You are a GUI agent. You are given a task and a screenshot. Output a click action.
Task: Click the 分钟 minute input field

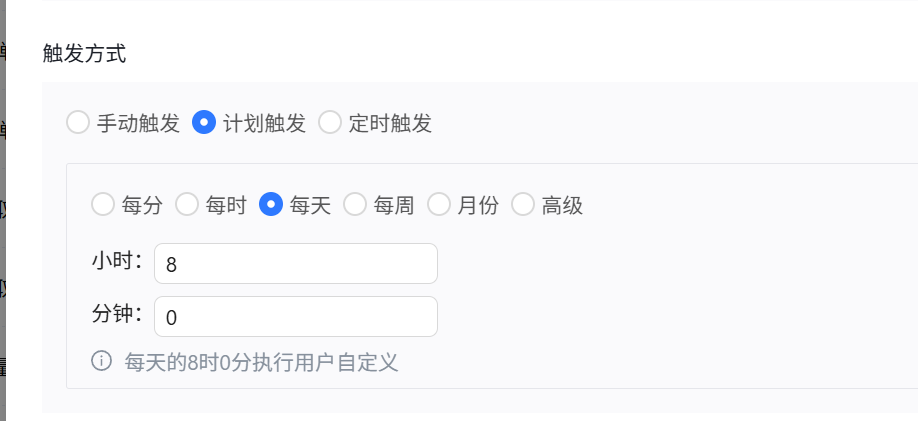pyautogui.click(x=295, y=317)
